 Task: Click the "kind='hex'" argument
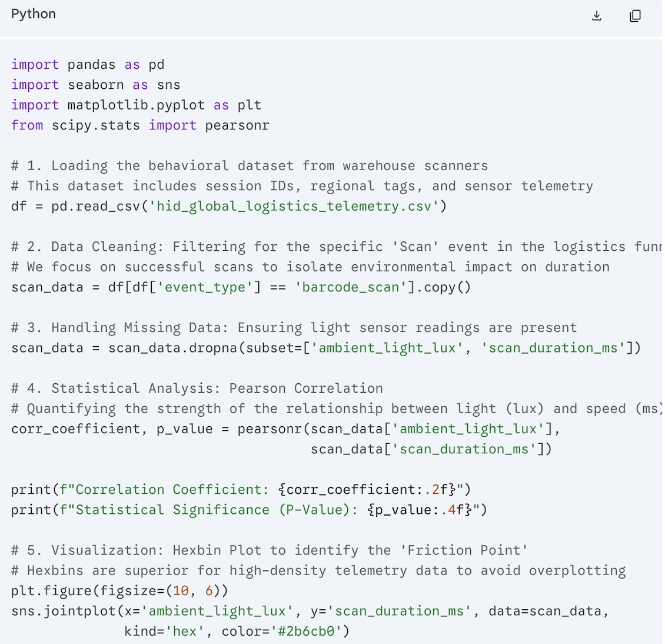[165, 632]
